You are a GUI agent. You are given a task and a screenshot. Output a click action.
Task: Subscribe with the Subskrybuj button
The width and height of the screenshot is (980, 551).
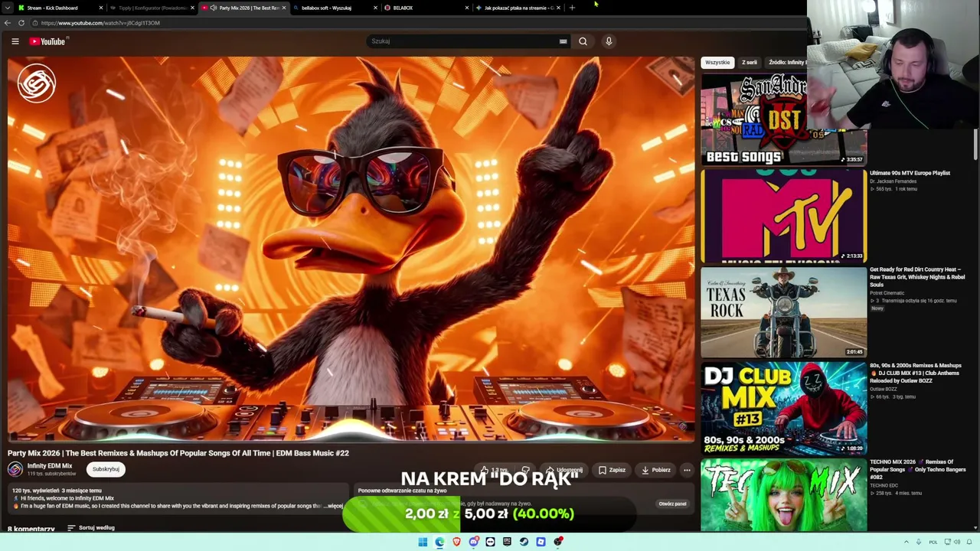click(x=106, y=469)
